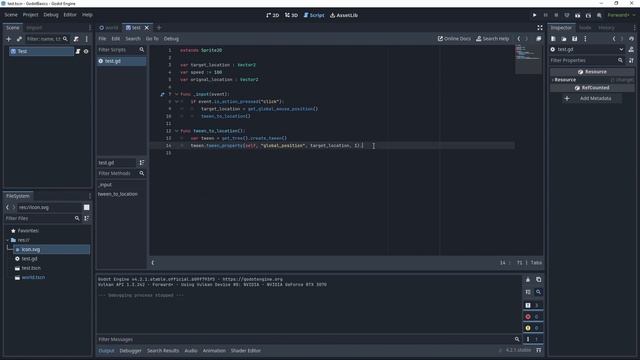Select world scene tab
The image size is (640, 360).
109,28
